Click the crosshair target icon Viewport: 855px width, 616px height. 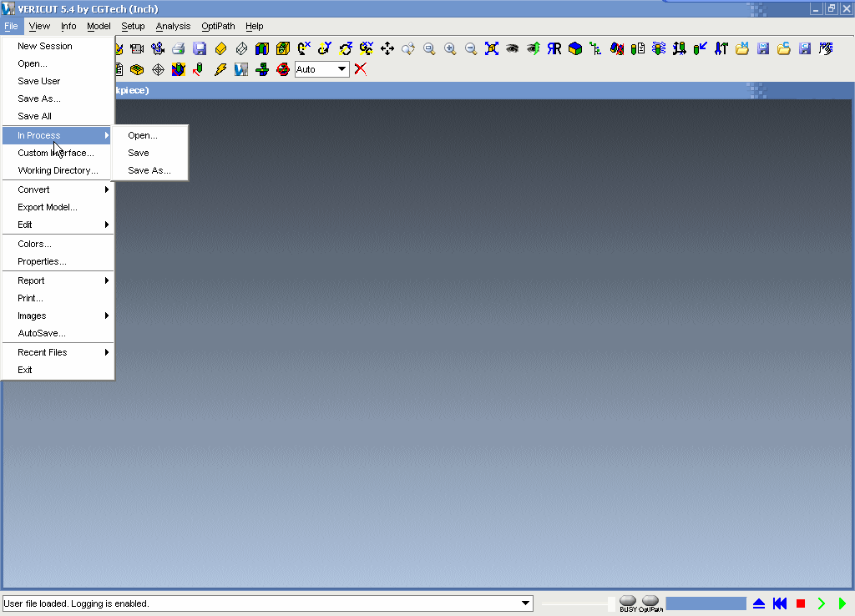(158, 69)
